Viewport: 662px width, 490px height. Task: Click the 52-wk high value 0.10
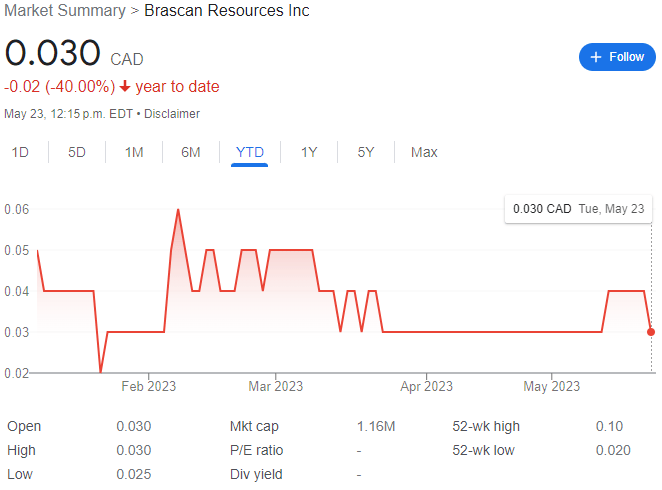609,426
